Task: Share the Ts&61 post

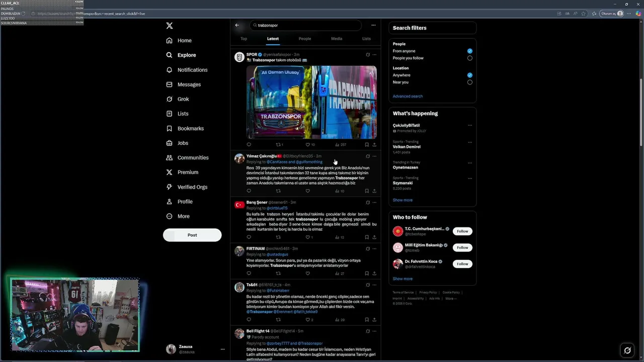Action: [x=374, y=320]
